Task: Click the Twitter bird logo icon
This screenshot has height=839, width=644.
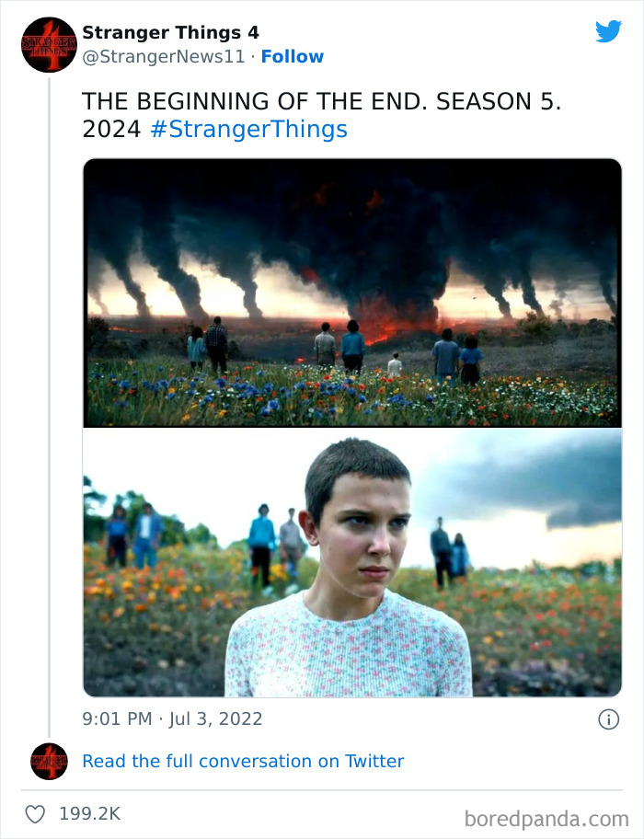Action: click(608, 31)
